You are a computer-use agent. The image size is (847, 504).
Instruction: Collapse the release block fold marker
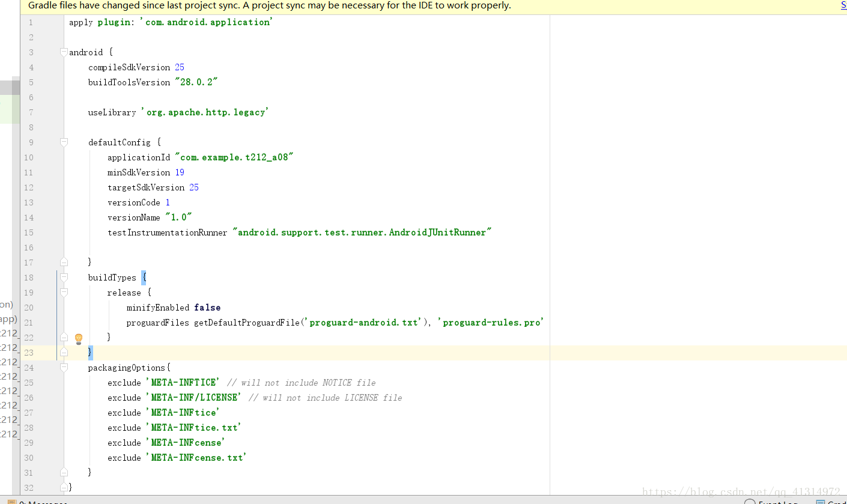(64, 293)
